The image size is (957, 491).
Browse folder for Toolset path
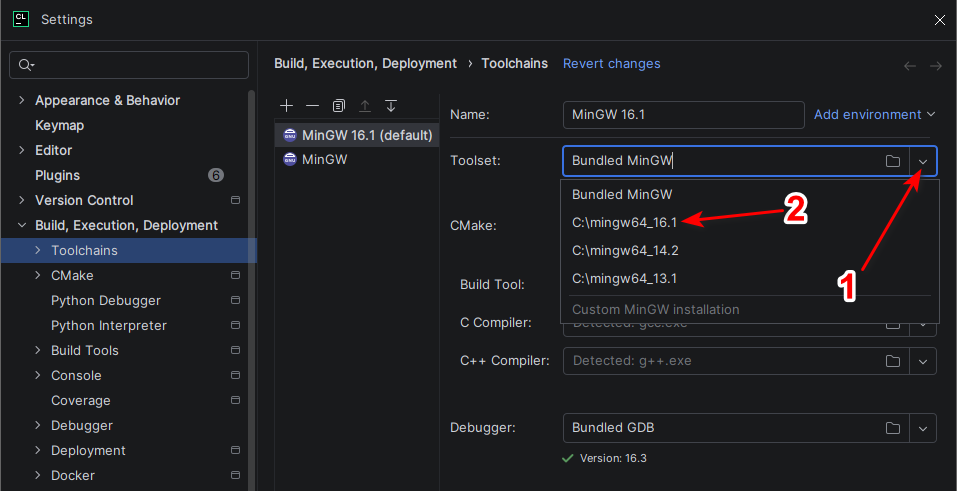point(893,161)
